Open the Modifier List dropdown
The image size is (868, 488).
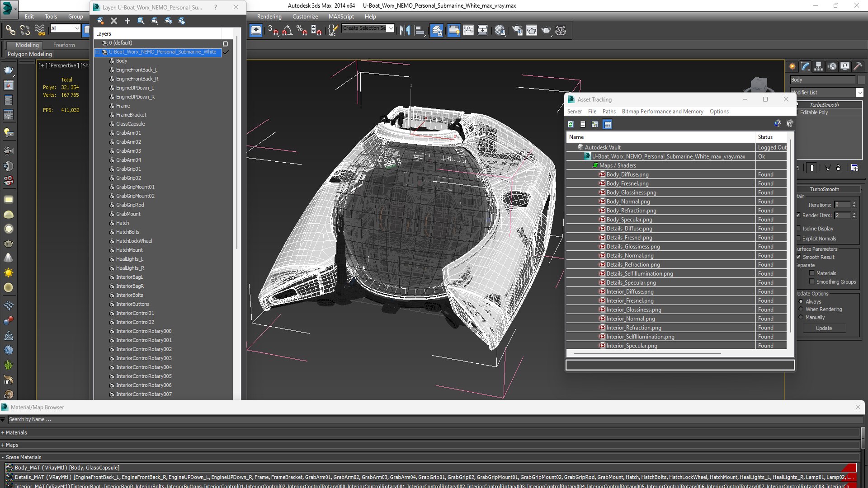pos(859,93)
